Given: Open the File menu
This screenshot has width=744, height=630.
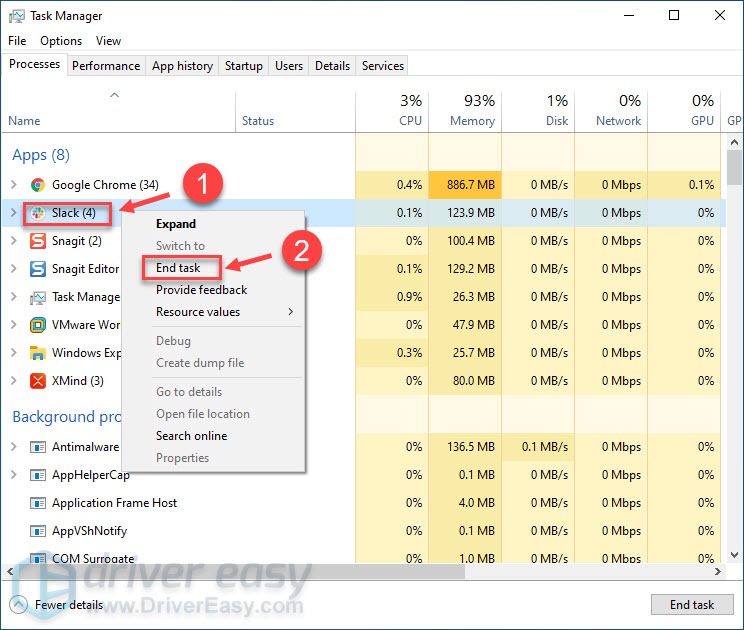Looking at the screenshot, I should [x=17, y=41].
